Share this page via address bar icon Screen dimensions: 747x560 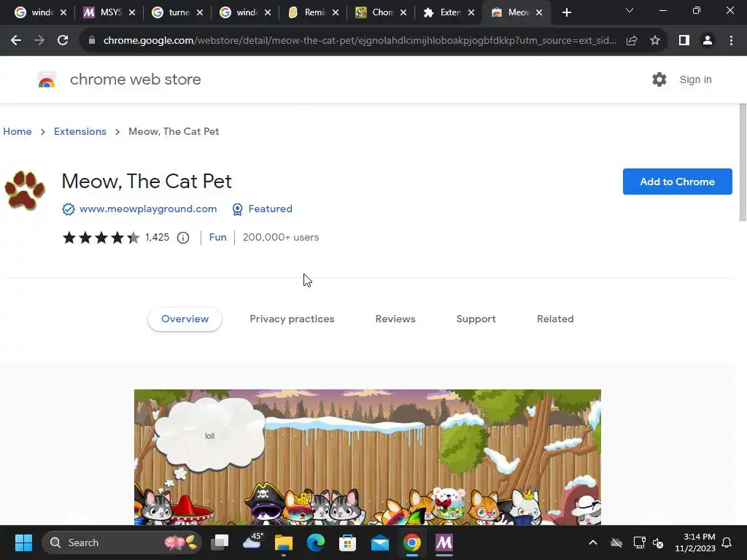[x=632, y=41]
